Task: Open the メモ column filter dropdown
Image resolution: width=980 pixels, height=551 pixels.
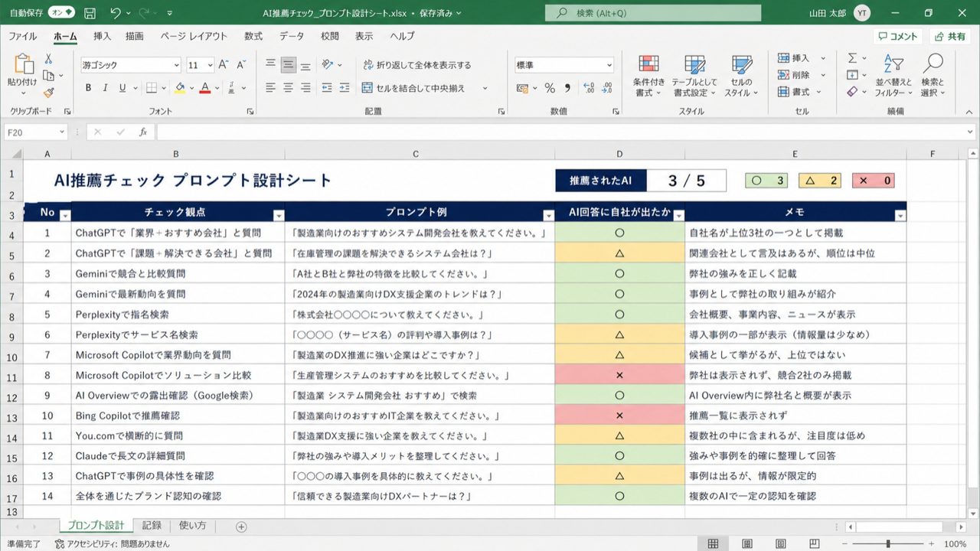Action: 900,216
